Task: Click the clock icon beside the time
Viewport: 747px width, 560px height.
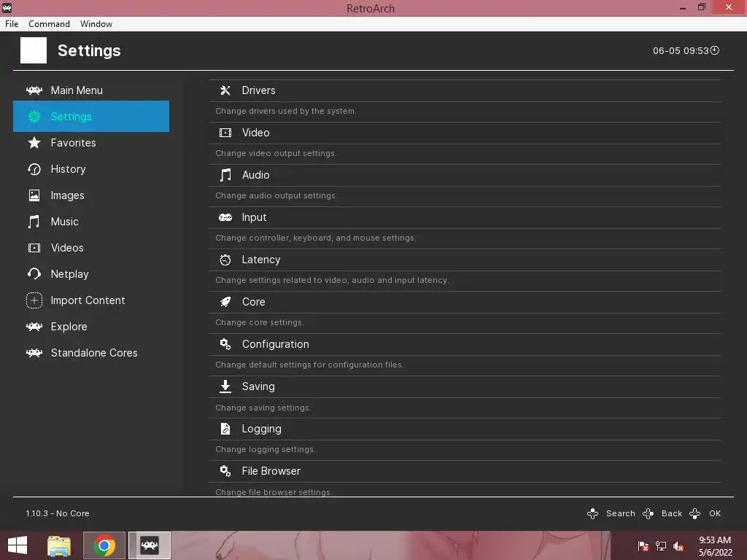Action: (x=715, y=50)
